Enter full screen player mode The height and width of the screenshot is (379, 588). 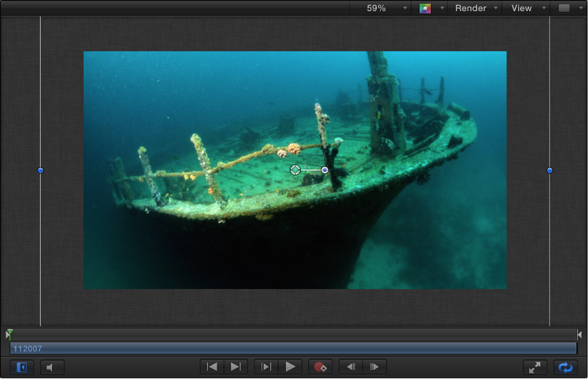click(535, 367)
